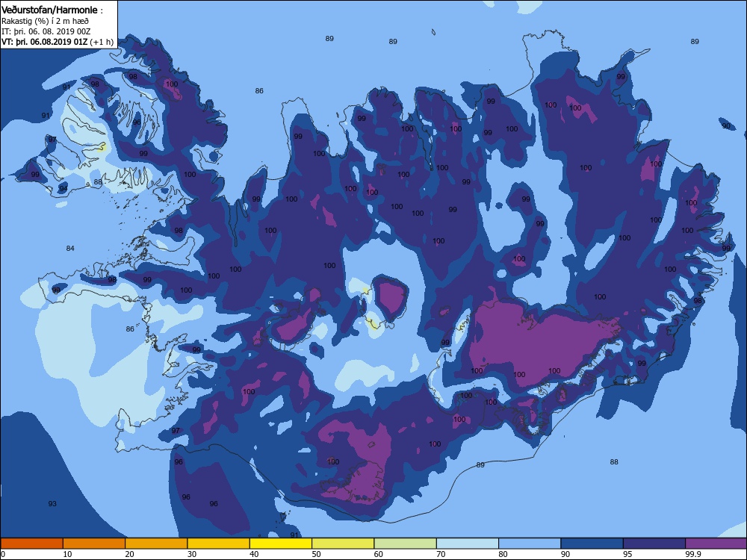Click the '(+1 h)' forecast offset text
The width and height of the screenshot is (747, 560).
[x=102, y=42]
